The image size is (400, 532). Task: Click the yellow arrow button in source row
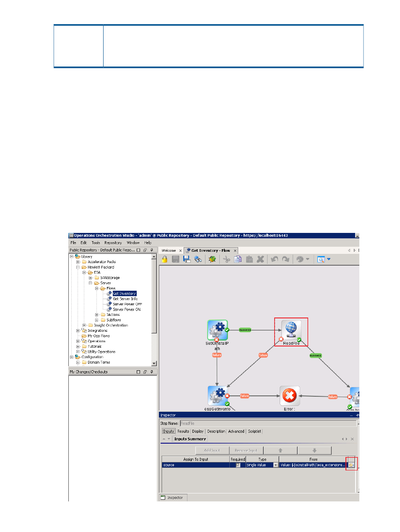351,465
